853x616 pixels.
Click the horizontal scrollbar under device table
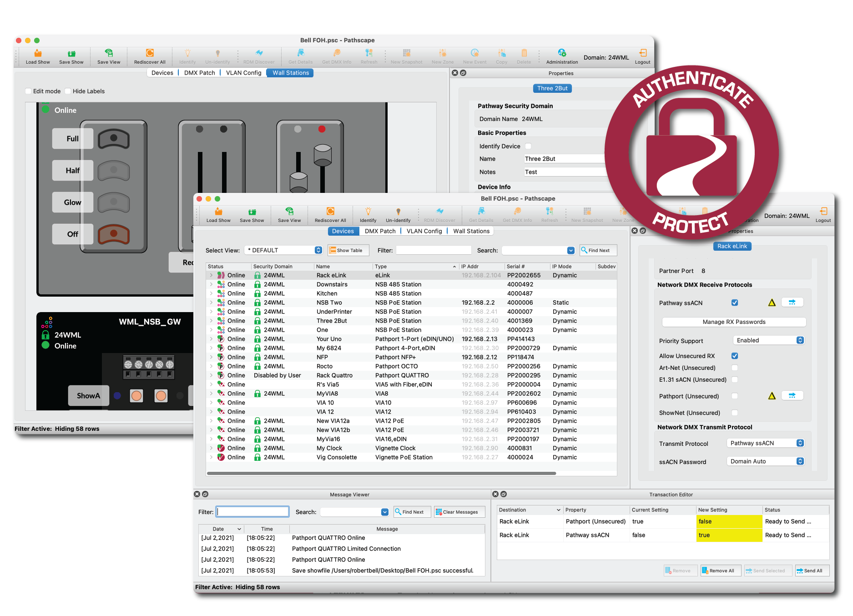(381, 473)
